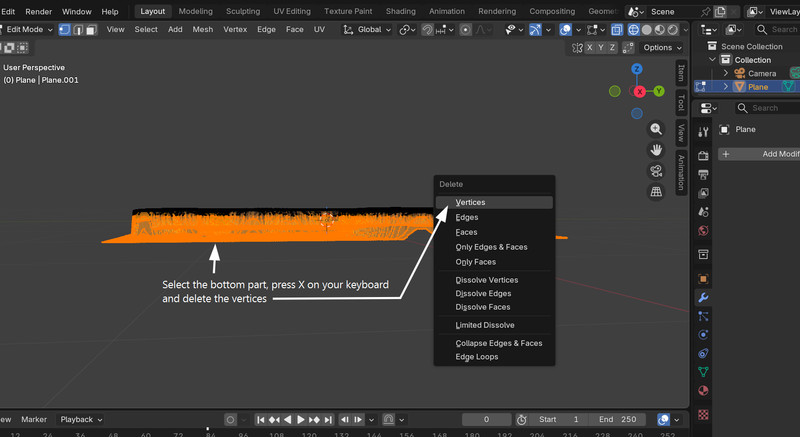
Task: Click the zoom magnifier viewport icon
Action: (x=656, y=129)
